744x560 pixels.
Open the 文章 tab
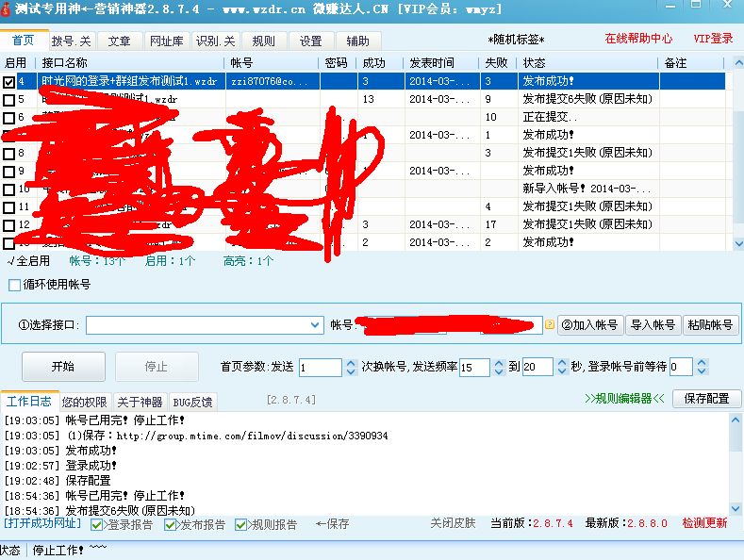119,41
